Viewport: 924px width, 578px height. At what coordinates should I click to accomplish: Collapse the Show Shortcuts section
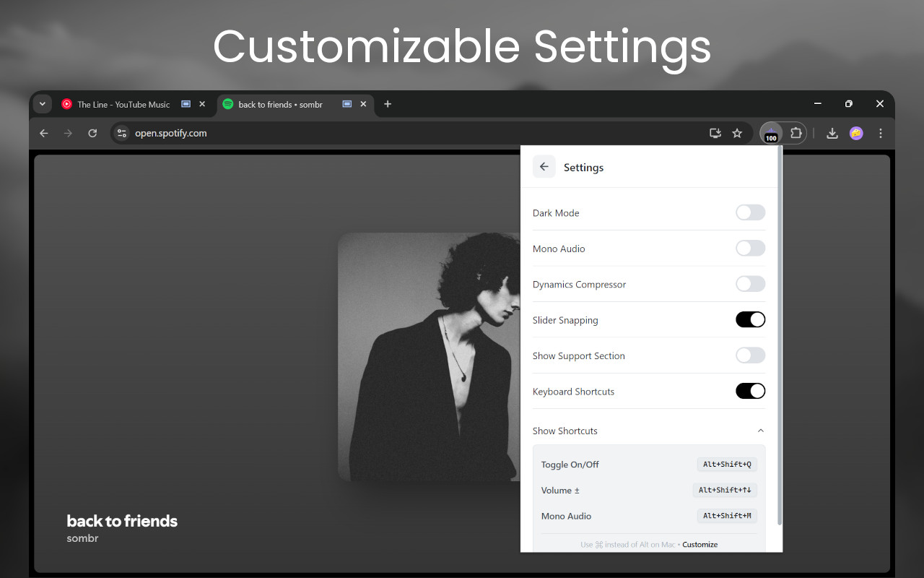coord(760,430)
